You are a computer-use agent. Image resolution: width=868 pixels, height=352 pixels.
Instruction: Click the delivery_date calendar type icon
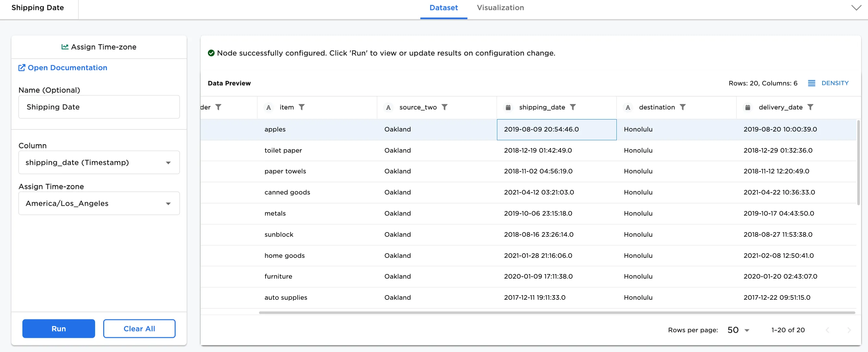747,107
